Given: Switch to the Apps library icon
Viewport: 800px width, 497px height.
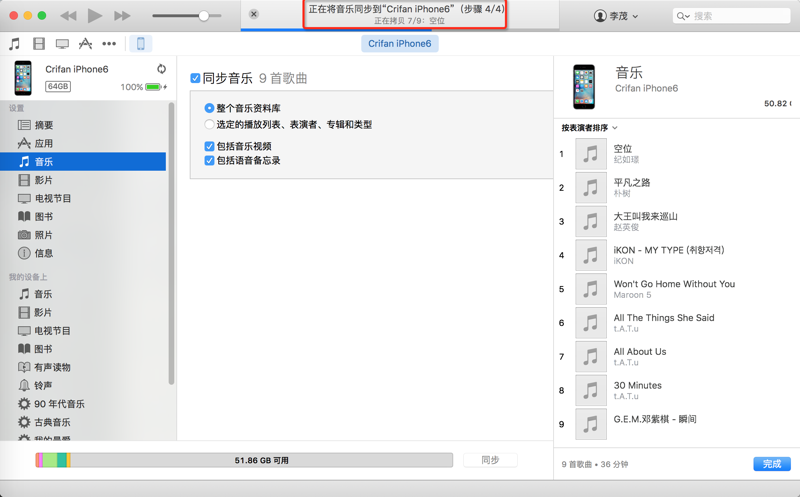Looking at the screenshot, I should (85, 44).
